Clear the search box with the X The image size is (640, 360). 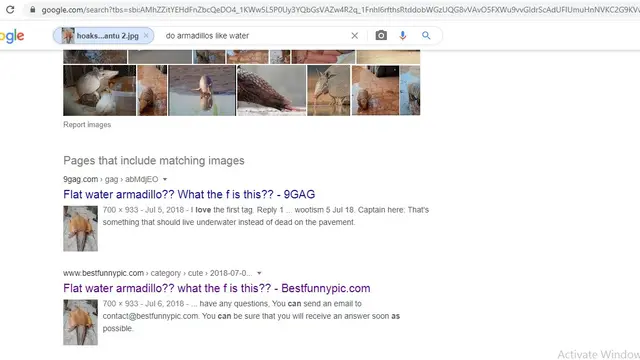click(355, 36)
